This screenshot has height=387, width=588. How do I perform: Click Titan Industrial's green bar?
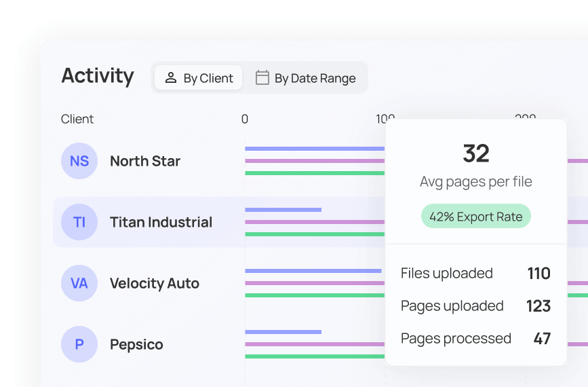315,234
